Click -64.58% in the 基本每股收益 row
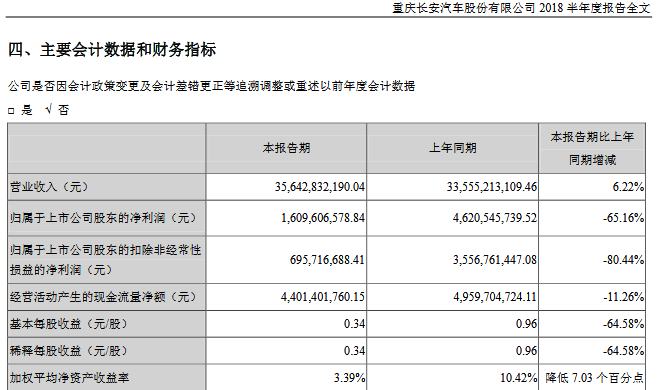The height and width of the screenshot is (390, 658). 624,324
